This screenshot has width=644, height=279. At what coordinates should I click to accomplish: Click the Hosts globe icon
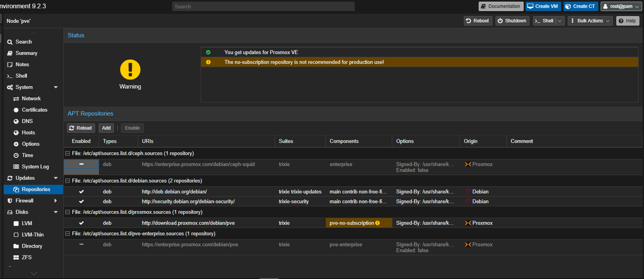point(16,133)
